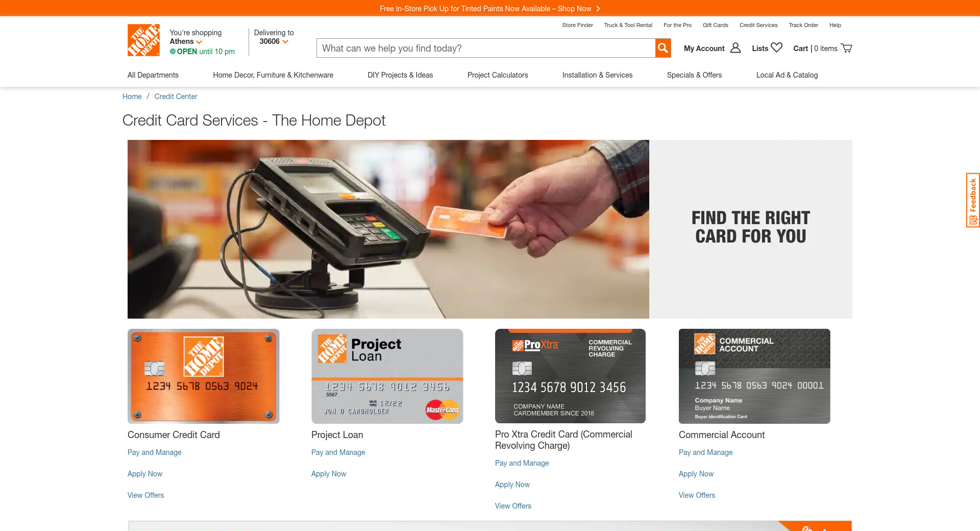Open the All Departments menu
The height and width of the screenshot is (531, 980).
153,75
